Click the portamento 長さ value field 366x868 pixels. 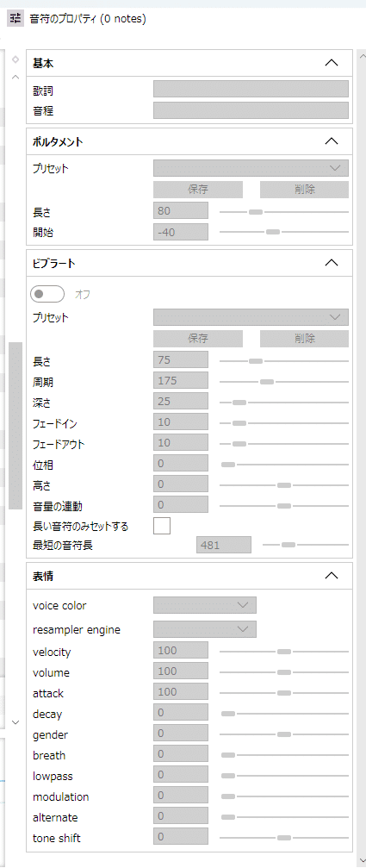(x=181, y=210)
